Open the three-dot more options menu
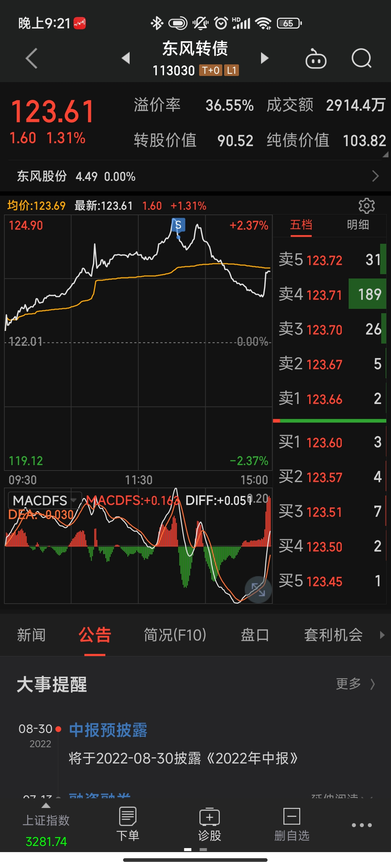391x868 pixels. [x=362, y=825]
